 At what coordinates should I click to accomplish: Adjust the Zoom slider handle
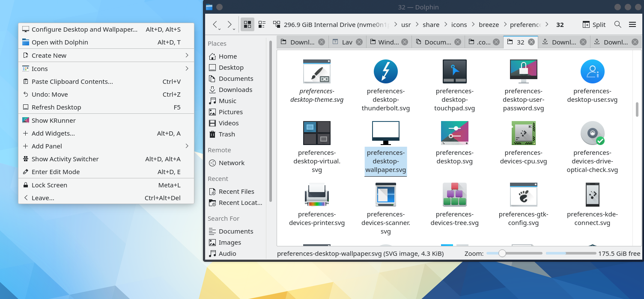click(502, 253)
